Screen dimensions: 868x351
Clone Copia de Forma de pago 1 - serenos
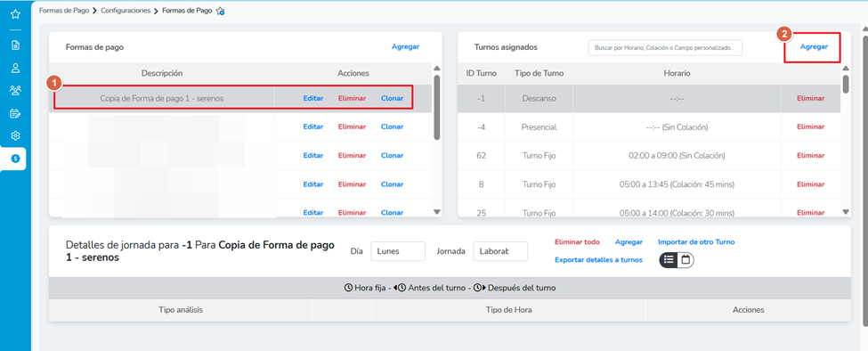392,98
